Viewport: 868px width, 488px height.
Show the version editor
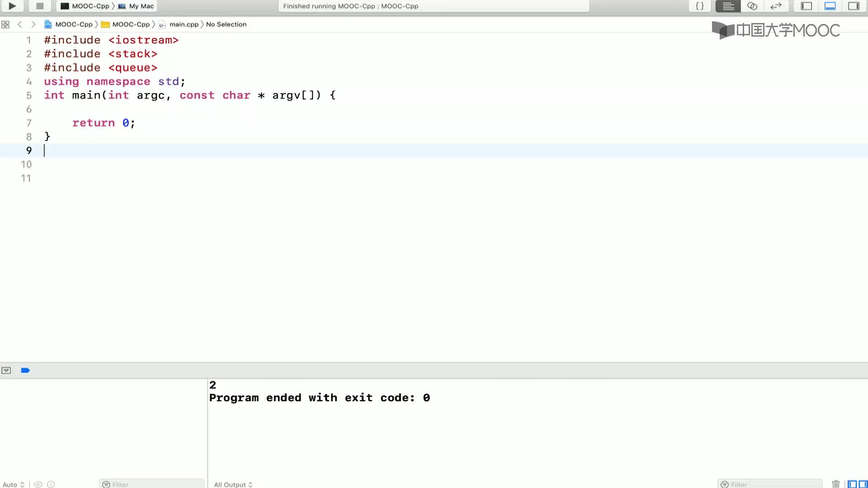pyautogui.click(x=776, y=6)
